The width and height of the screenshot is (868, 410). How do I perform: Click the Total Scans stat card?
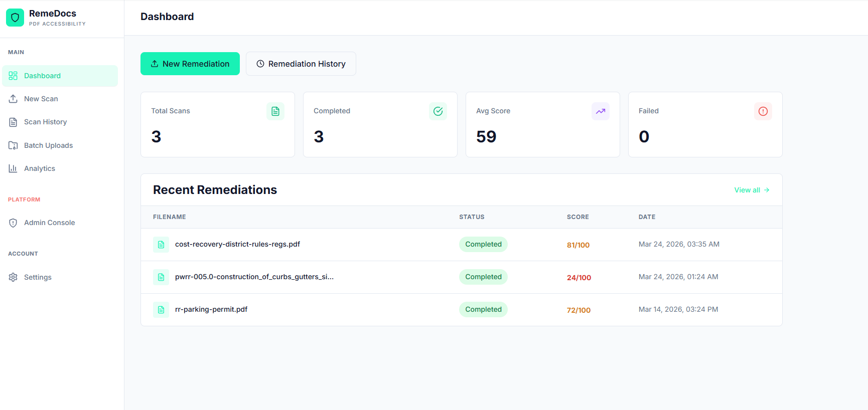point(218,124)
